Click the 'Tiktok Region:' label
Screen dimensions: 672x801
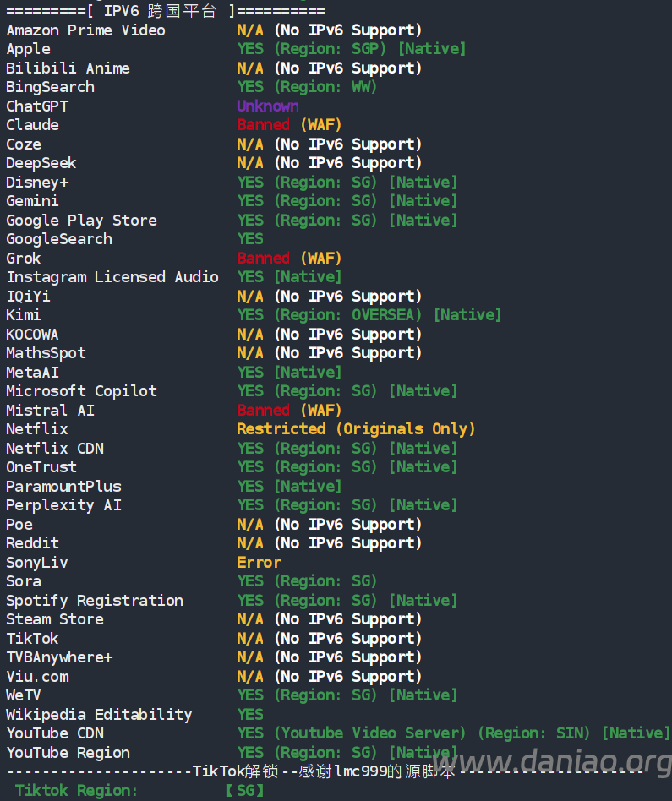[77, 791]
